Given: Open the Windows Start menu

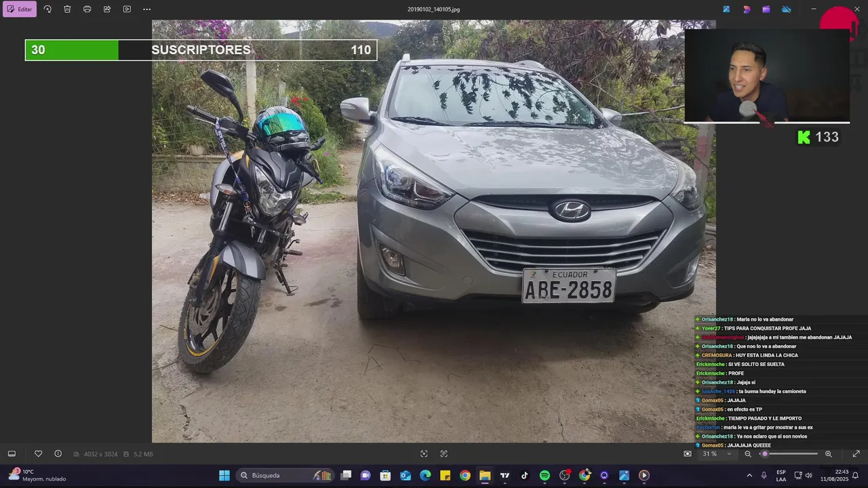Looking at the screenshot, I should tap(224, 476).
